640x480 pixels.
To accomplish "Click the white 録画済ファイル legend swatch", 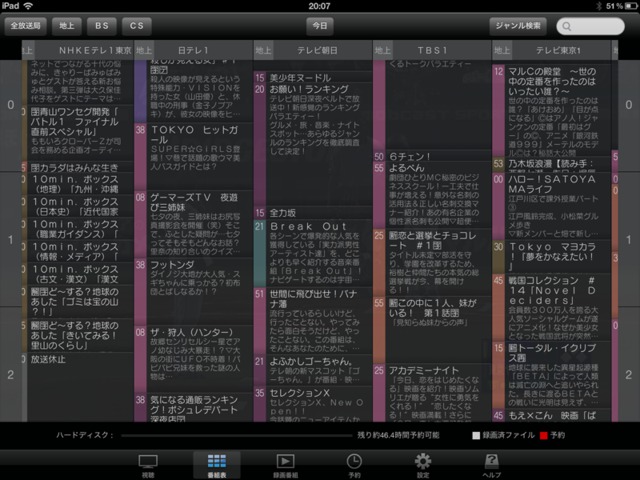I will tap(476, 436).
